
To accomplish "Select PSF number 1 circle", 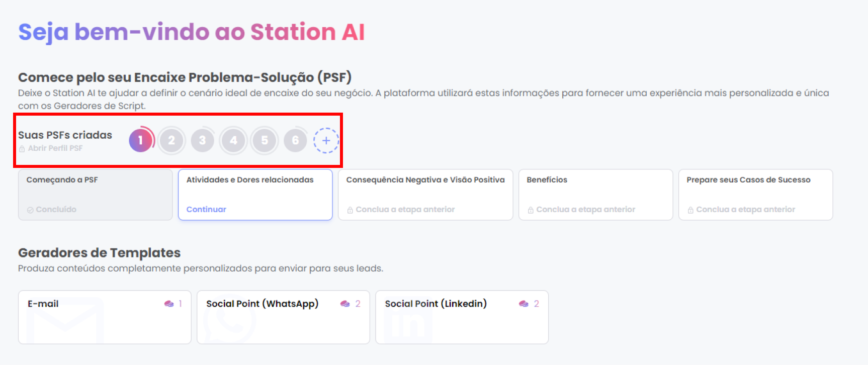I will [x=141, y=140].
